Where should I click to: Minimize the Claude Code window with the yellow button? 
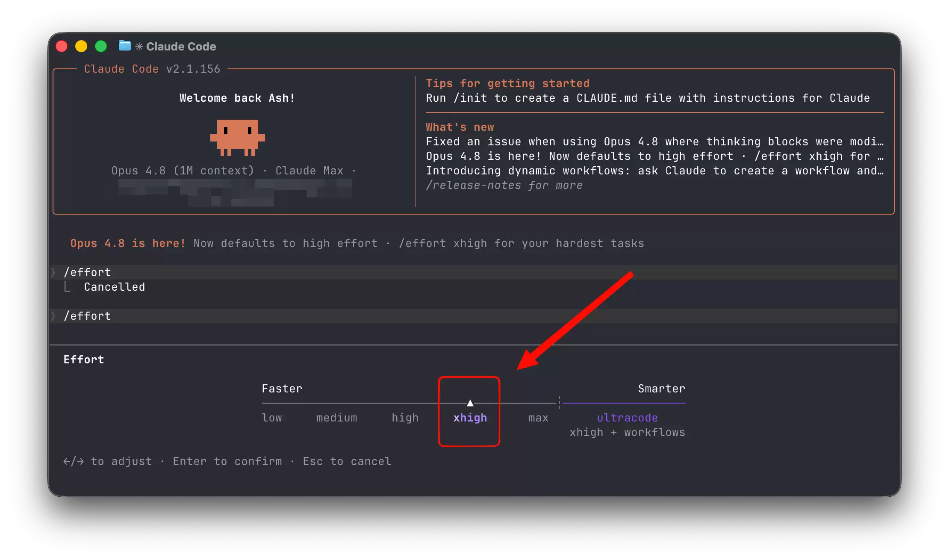(x=81, y=46)
